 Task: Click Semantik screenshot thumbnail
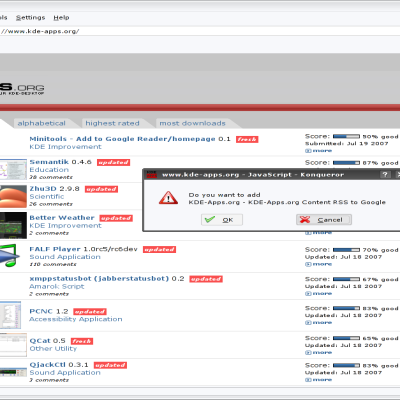click(13, 169)
